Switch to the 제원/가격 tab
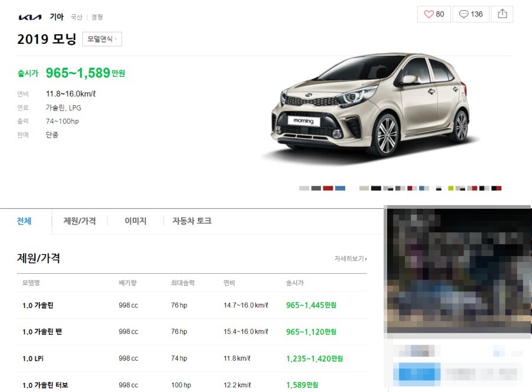Image resolution: width=532 pixels, height=392 pixels. click(x=79, y=221)
